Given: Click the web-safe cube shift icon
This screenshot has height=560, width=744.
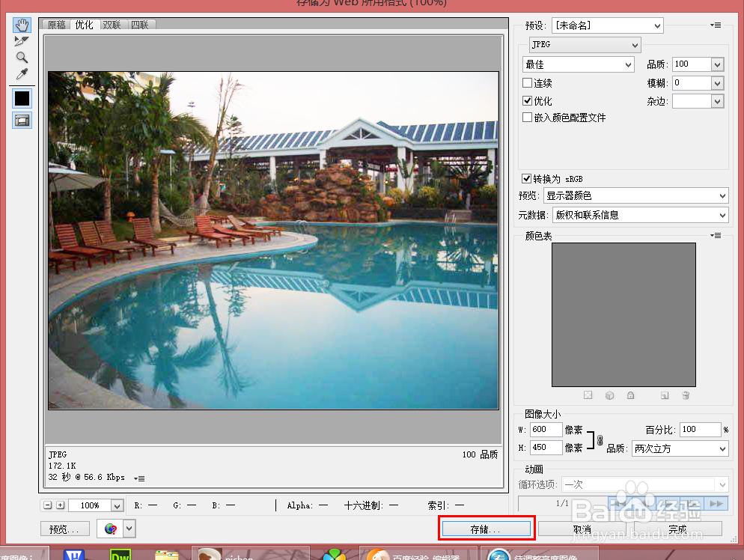Looking at the screenshot, I should click(x=610, y=395).
